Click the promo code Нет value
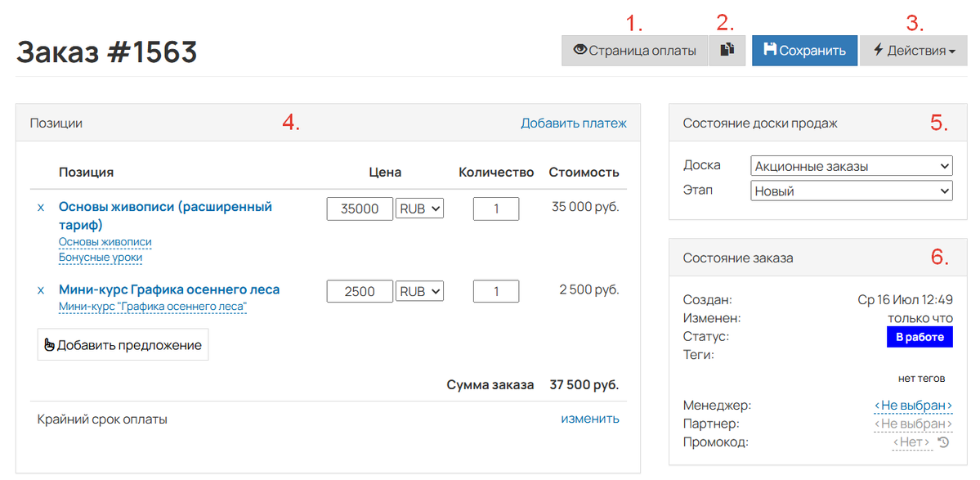This screenshot has width=980, height=480. 912,442
